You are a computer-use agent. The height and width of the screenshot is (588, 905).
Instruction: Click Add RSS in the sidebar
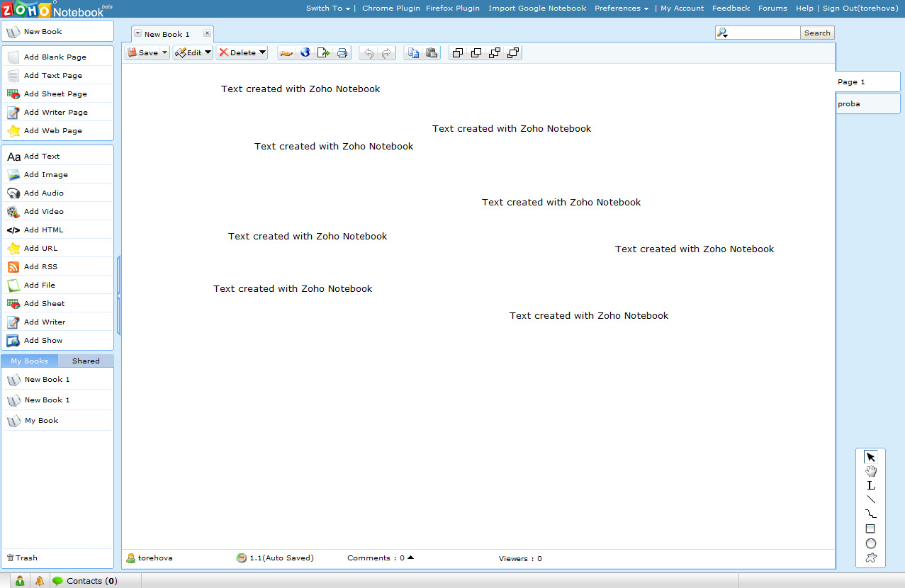click(57, 266)
